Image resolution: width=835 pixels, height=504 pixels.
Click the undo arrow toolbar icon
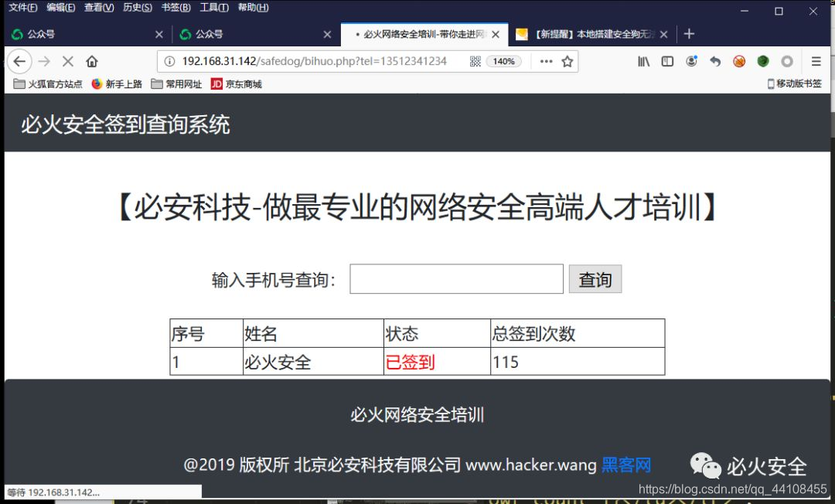pyautogui.click(x=715, y=61)
